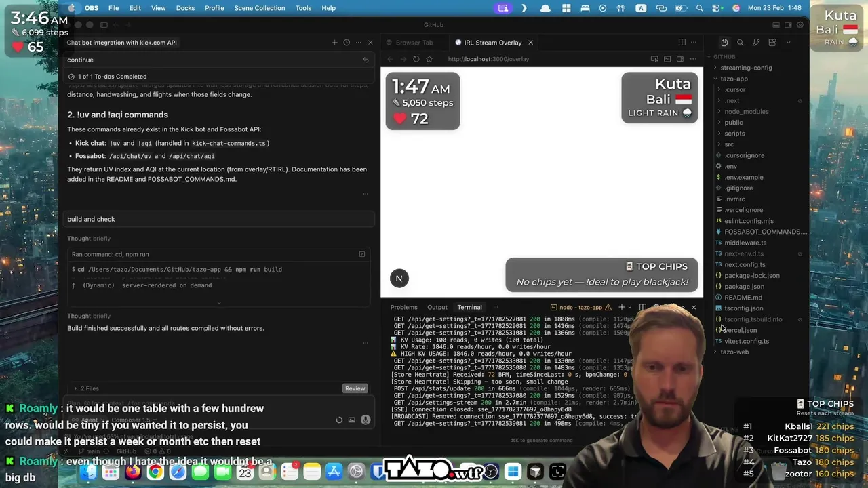Open the package.json file

click(744, 286)
